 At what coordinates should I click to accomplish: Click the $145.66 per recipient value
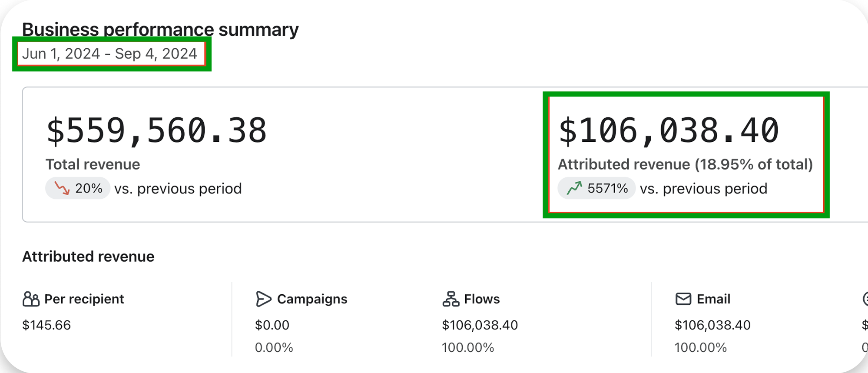46,325
